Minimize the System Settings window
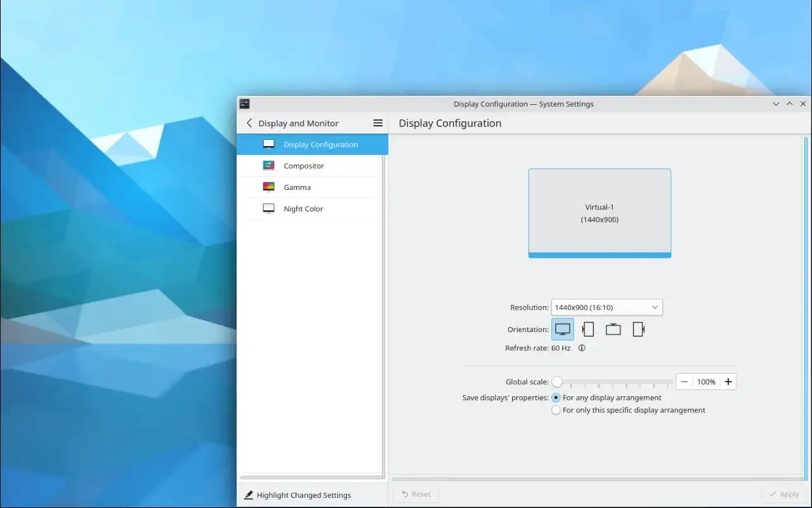 click(776, 104)
